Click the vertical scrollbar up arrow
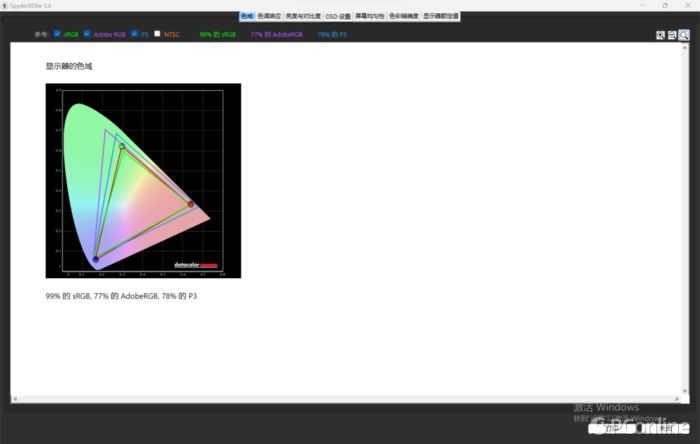The image size is (700, 444). (685, 47)
